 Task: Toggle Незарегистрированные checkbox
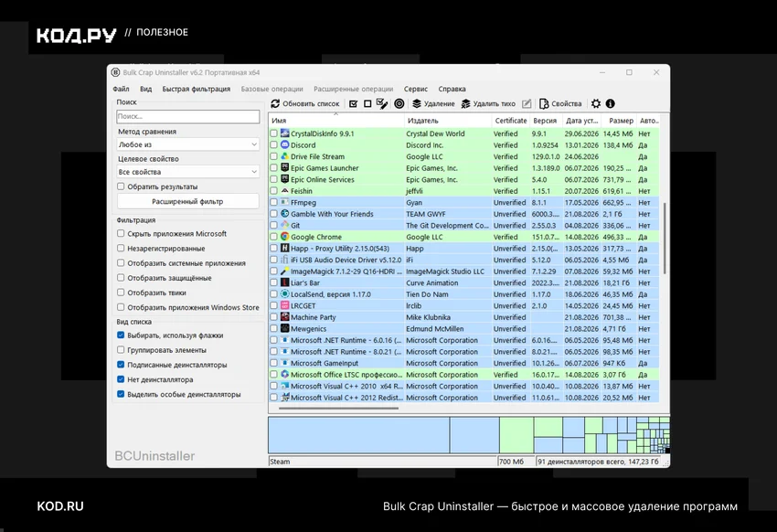(x=121, y=248)
